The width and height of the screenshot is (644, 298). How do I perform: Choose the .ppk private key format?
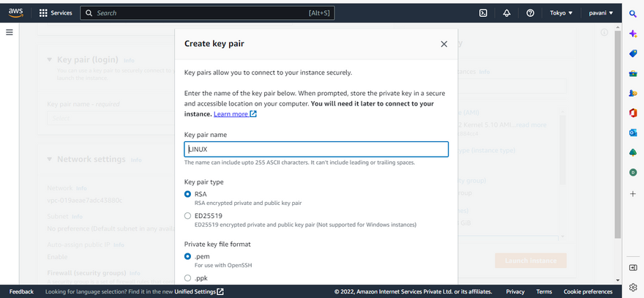(188, 278)
